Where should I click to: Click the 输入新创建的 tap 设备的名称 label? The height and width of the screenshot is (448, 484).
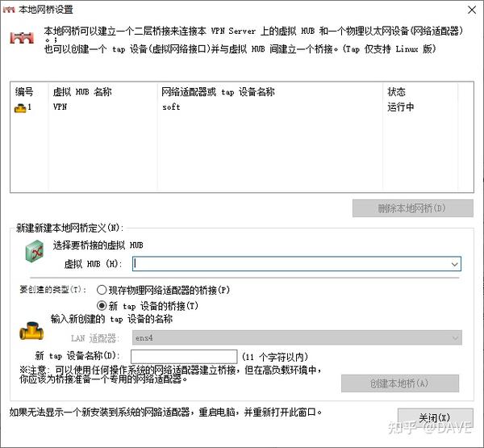pyautogui.click(x=111, y=319)
